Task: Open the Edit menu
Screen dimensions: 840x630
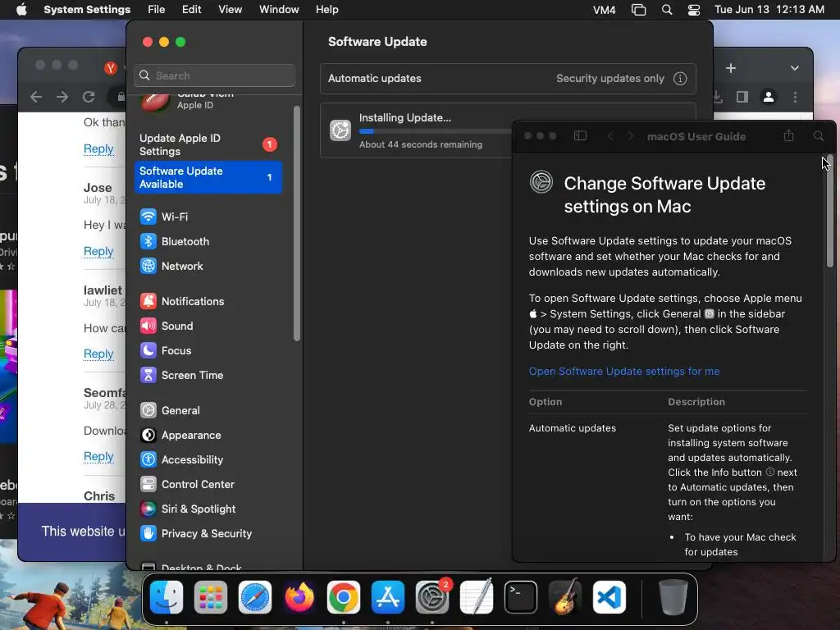Action: point(192,10)
